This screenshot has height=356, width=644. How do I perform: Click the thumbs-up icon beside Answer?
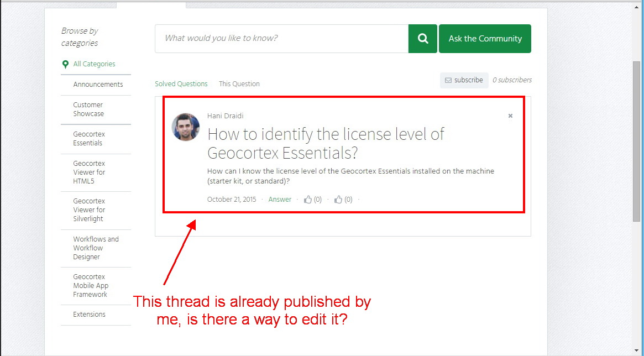pos(307,200)
